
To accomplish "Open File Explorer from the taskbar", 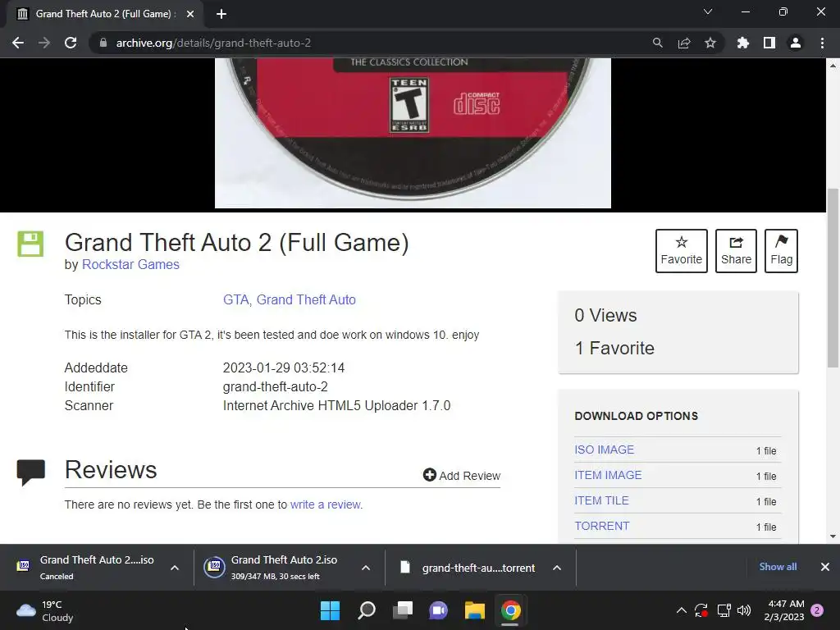I will click(x=475, y=610).
